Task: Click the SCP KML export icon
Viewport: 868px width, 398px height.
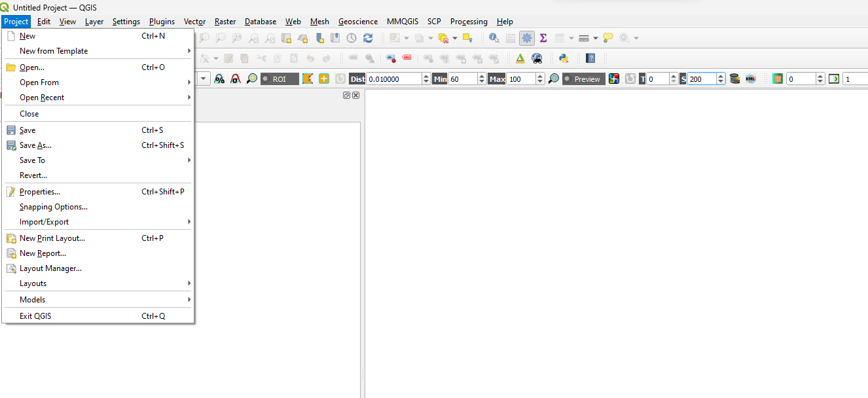Action: pos(751,79)
